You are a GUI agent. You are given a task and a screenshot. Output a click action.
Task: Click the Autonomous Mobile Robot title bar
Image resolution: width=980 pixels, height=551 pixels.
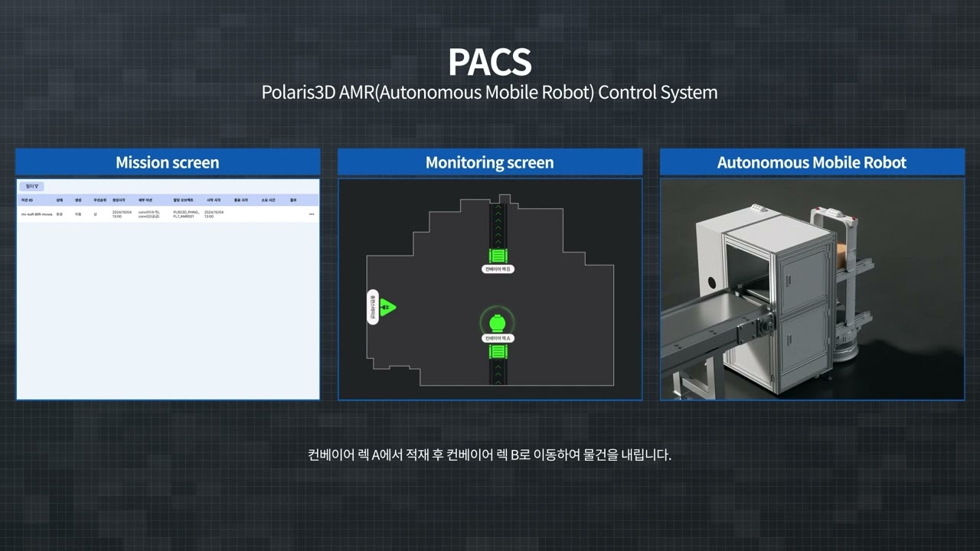click(812, 162)
